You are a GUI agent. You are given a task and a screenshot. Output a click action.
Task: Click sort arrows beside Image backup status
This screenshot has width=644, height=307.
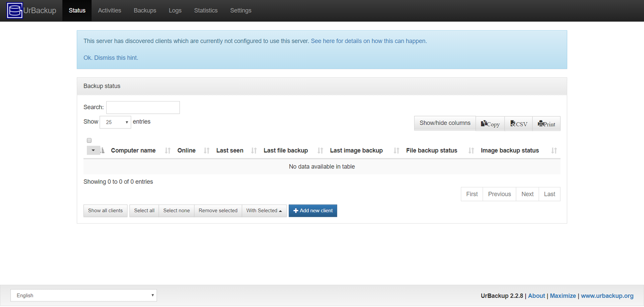click(x=554, y=151)
